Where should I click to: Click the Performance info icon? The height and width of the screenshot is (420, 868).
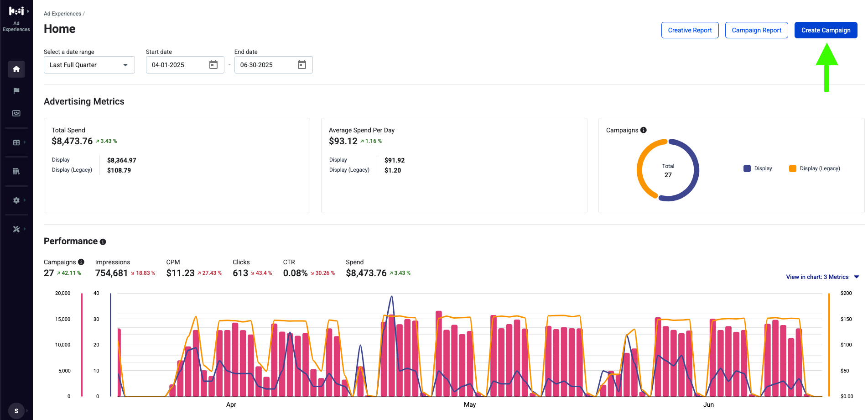[x=103, y=242]
